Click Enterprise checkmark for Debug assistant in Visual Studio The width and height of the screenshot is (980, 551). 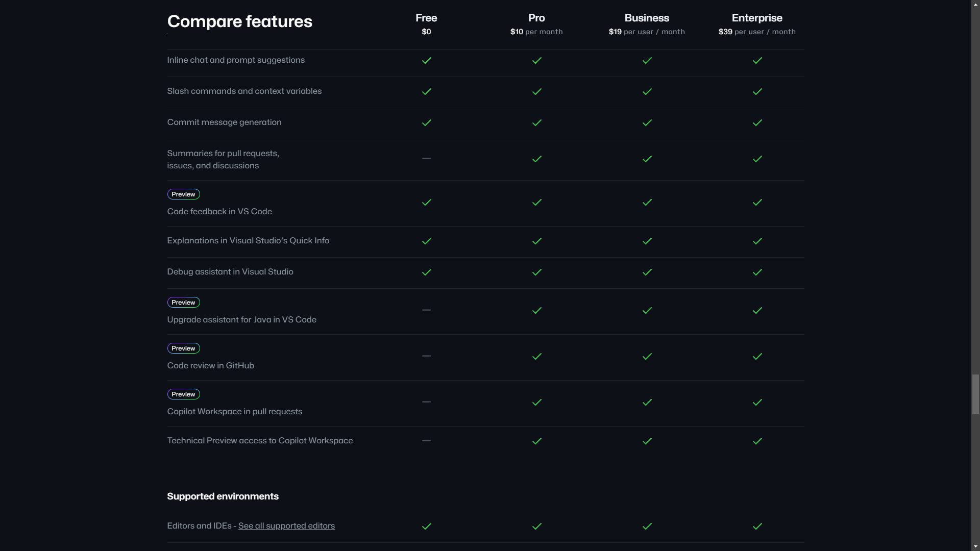pyautogui.click(x=757, y=272)
